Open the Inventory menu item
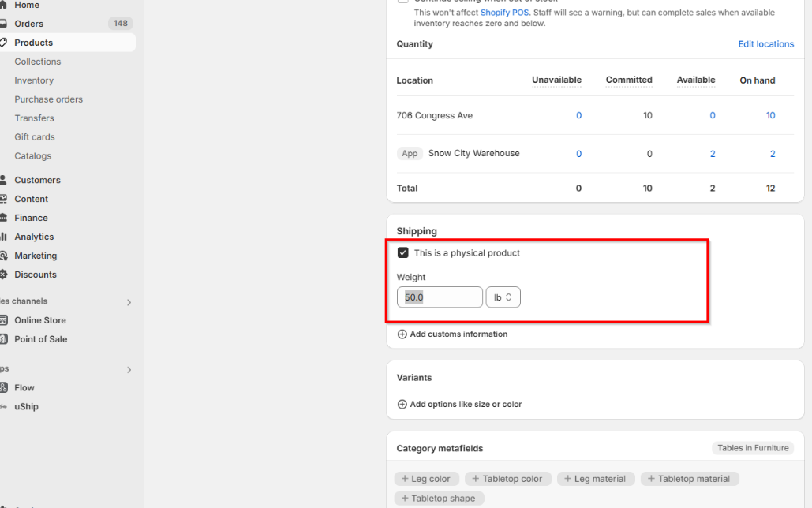The width and height of the screenshot is (812, 508). [34, 80]
